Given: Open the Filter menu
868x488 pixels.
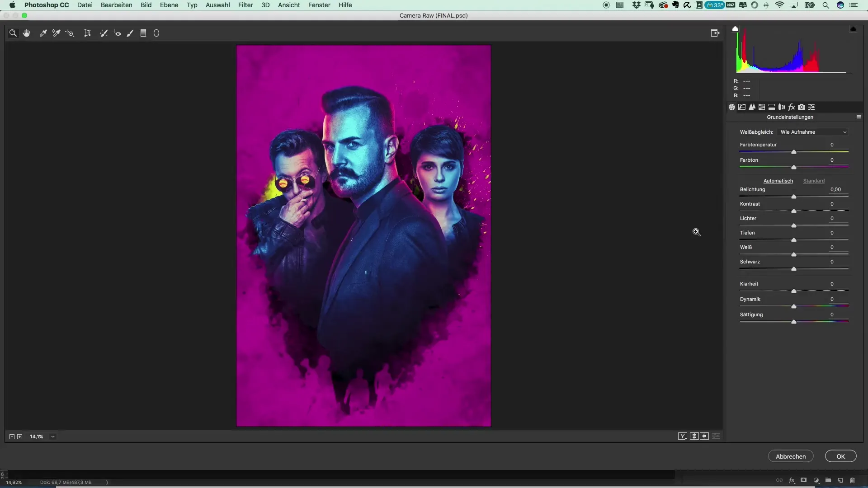Looking at the screenshot, I should 245,5.
